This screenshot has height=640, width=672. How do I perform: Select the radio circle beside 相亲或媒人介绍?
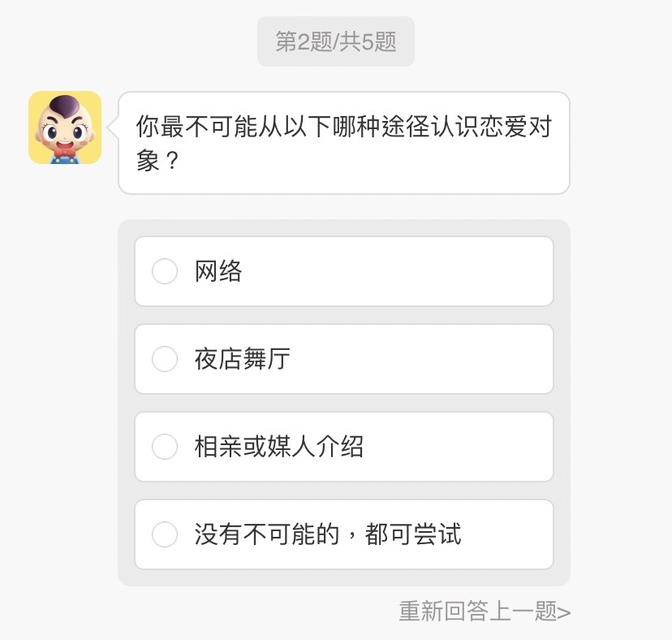click(x=165, y=447)
